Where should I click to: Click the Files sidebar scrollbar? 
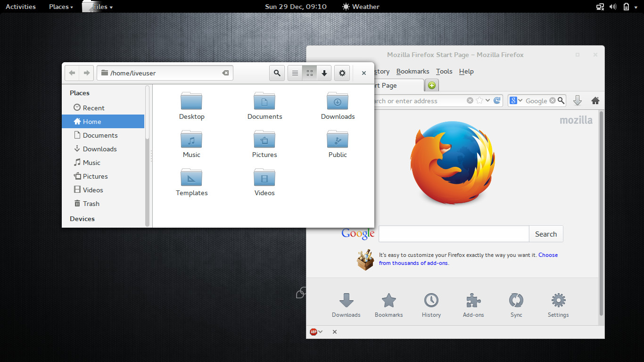pyautogui.click(x=147, y=112)
